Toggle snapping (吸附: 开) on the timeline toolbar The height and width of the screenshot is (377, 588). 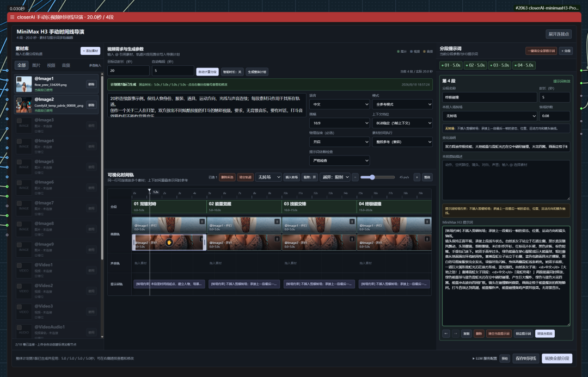click(x=310, y=177)
